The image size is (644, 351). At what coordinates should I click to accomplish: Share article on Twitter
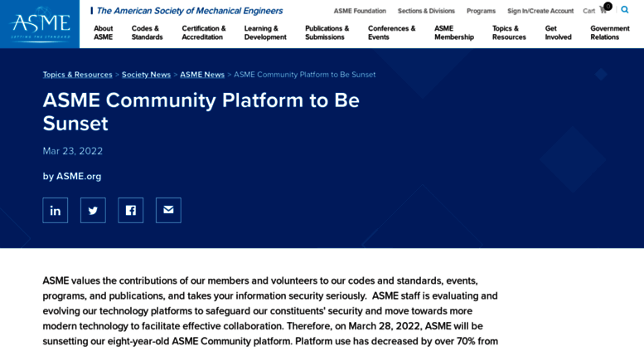(x=93, y=211)
